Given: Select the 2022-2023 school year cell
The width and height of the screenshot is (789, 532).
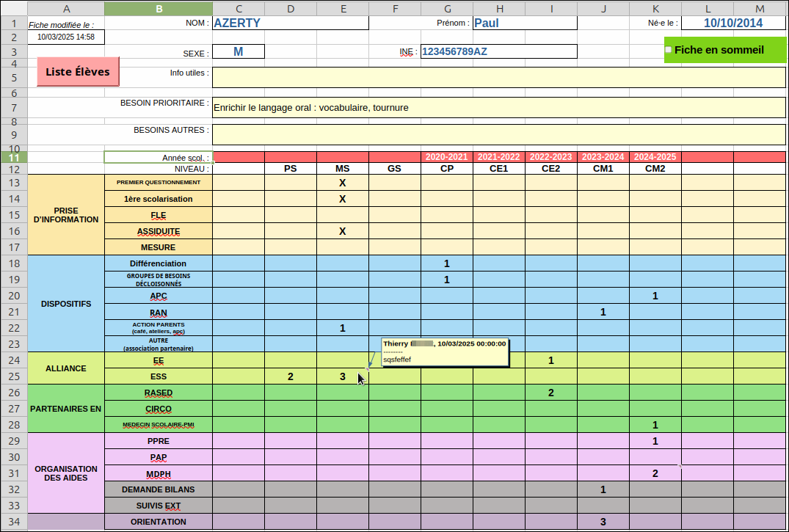Looking at the screenshot, I should [551, 157].
